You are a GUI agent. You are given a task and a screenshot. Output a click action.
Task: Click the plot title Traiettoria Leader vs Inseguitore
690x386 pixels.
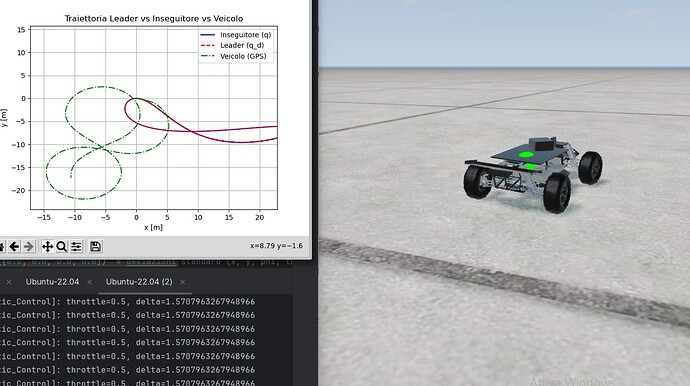[x=154, y=18]
